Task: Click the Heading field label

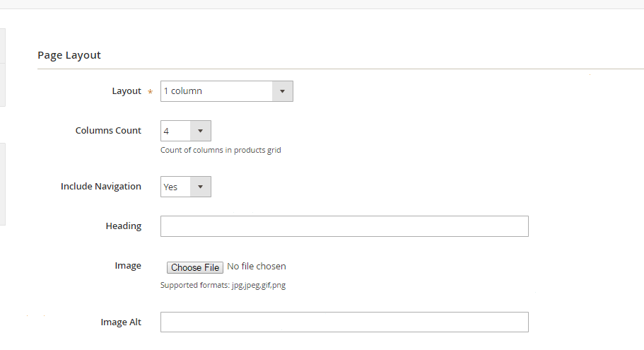Action: pos(124,226)
